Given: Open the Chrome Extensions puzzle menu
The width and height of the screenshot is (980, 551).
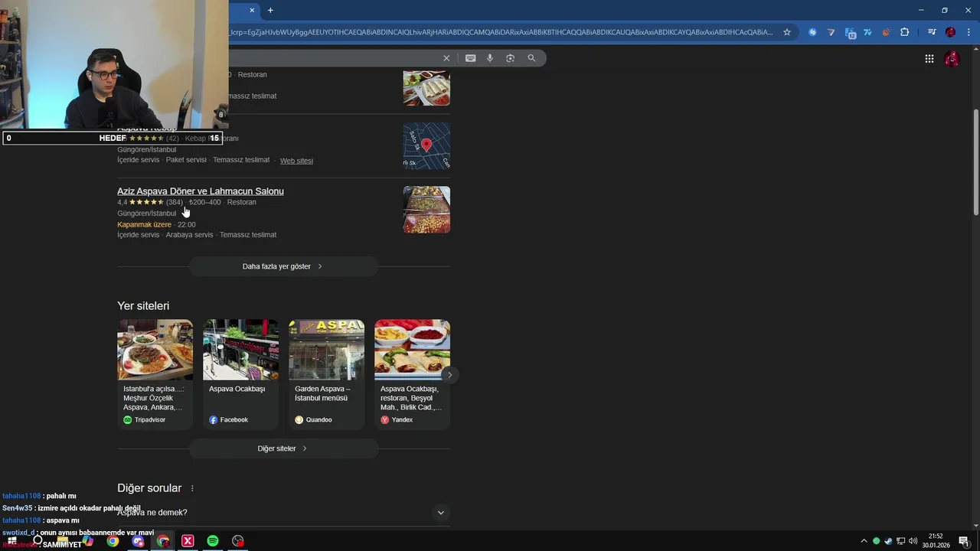Looking at the screenshot, I should (904, 32).
